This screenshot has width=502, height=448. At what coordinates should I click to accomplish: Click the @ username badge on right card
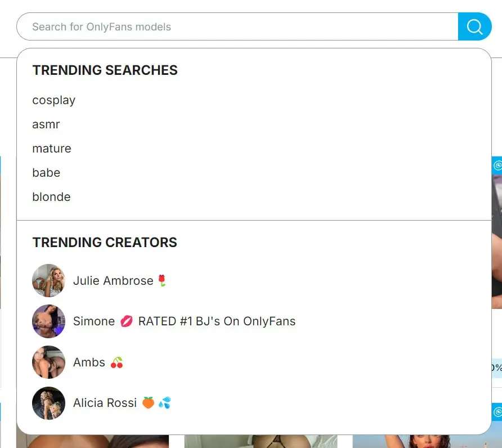point(497,164)
